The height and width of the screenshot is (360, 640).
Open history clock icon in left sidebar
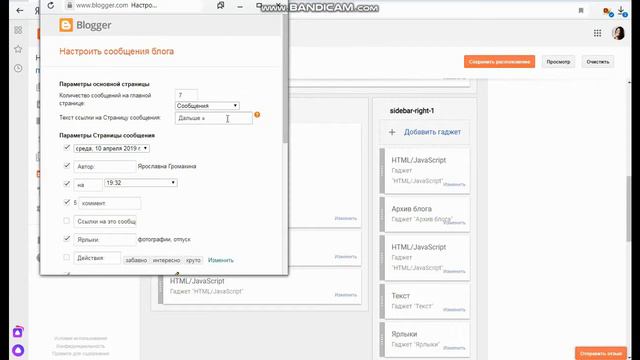(18, 68)
